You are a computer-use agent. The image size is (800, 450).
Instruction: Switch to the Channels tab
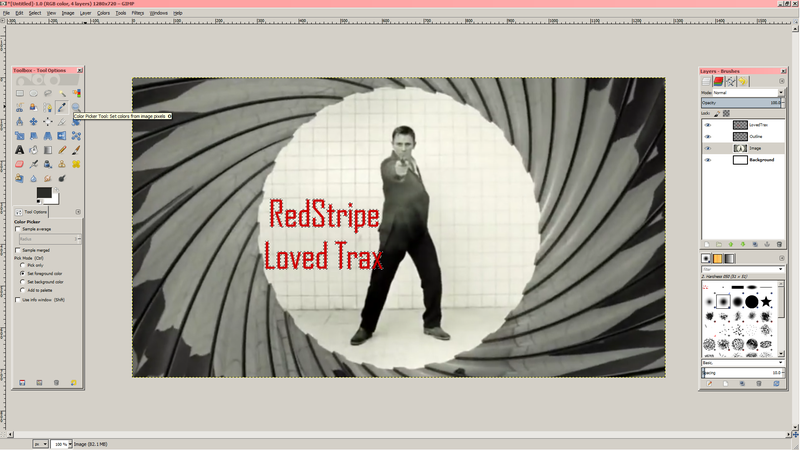[718, 81]
